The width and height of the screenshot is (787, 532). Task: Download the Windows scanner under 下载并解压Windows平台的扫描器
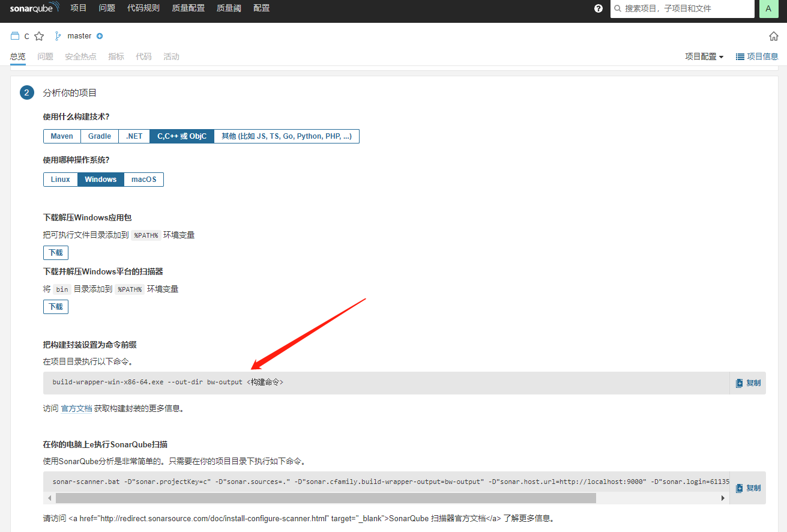(56, 307)
